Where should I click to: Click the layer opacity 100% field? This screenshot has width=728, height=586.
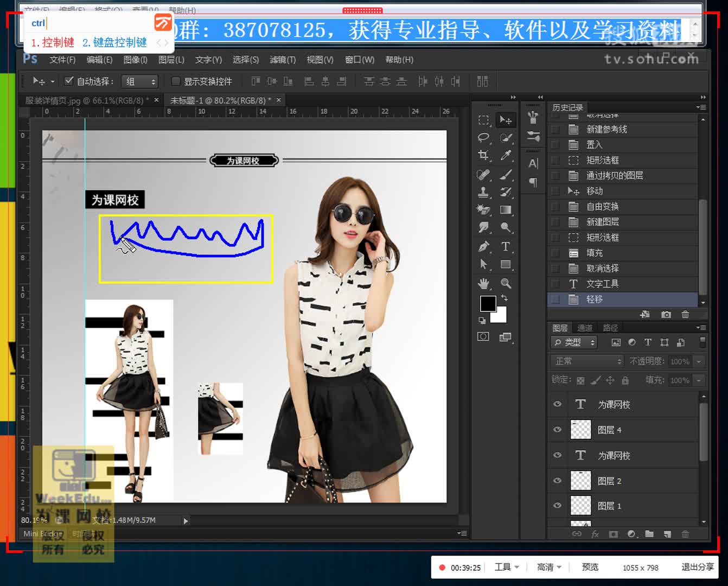pyautogui.click(x=680, y=361)
